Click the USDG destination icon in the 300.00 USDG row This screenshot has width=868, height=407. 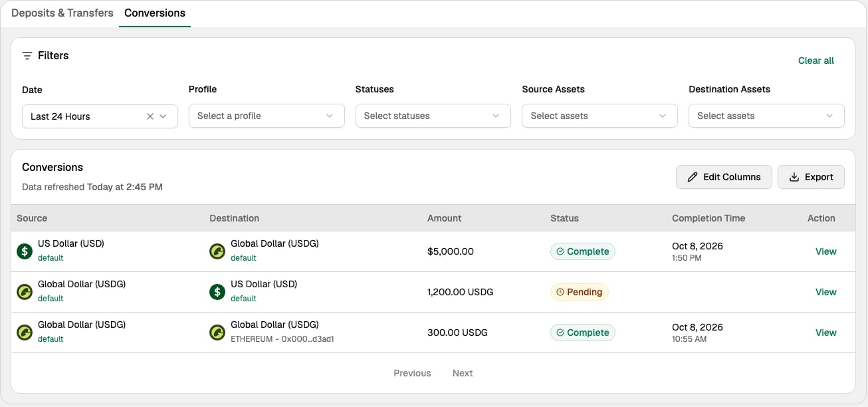click(217, 333)
